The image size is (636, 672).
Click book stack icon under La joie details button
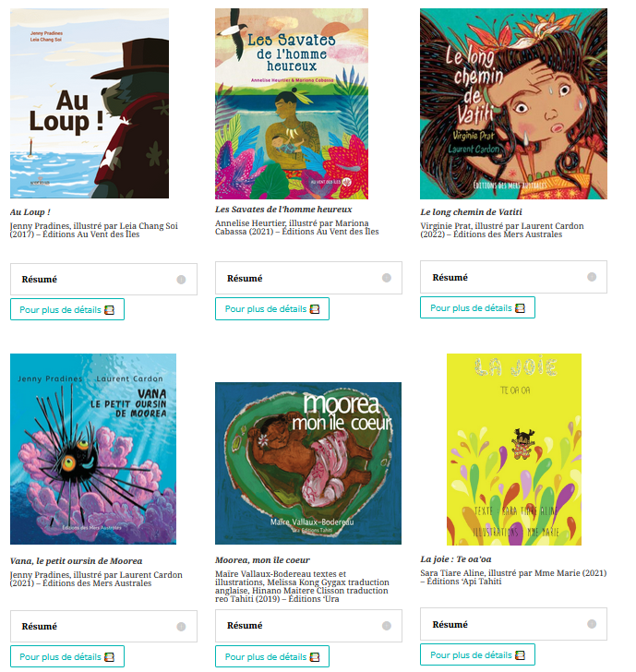point(520,655)
